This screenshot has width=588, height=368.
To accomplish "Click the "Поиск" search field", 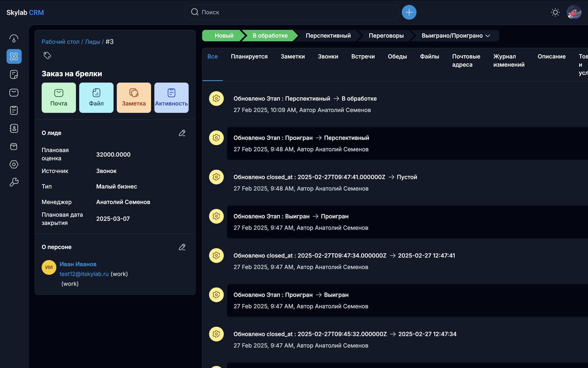I will 292,12.
